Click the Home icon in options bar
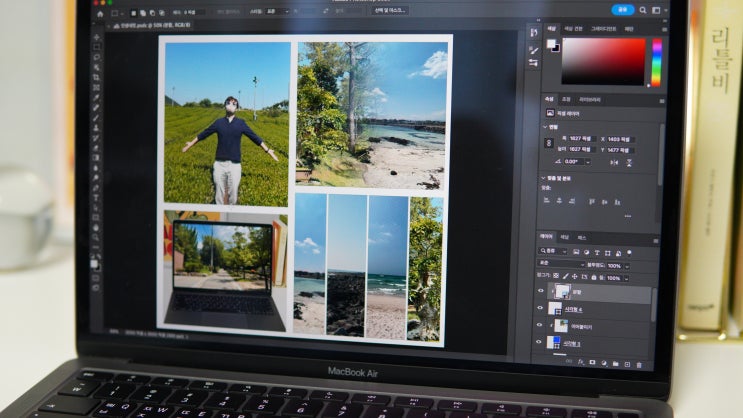 point(98,14)
